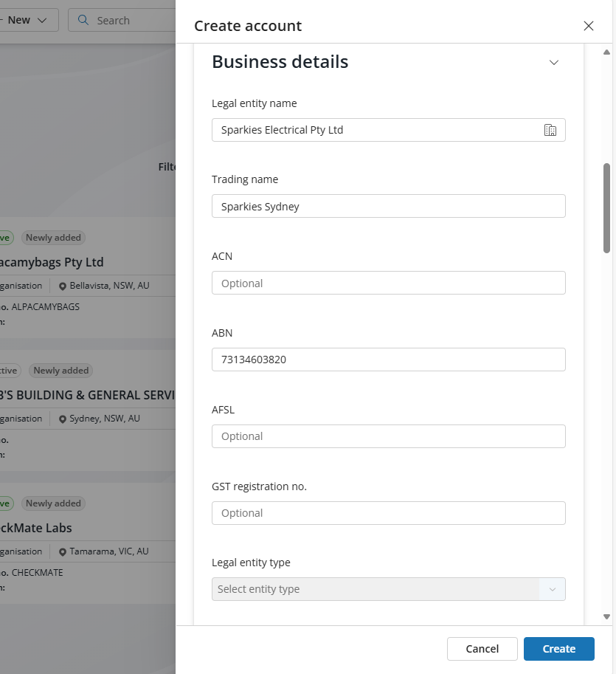616x674 pixels.
Task: Click the search magnifier icon
Action: [83, 21]
